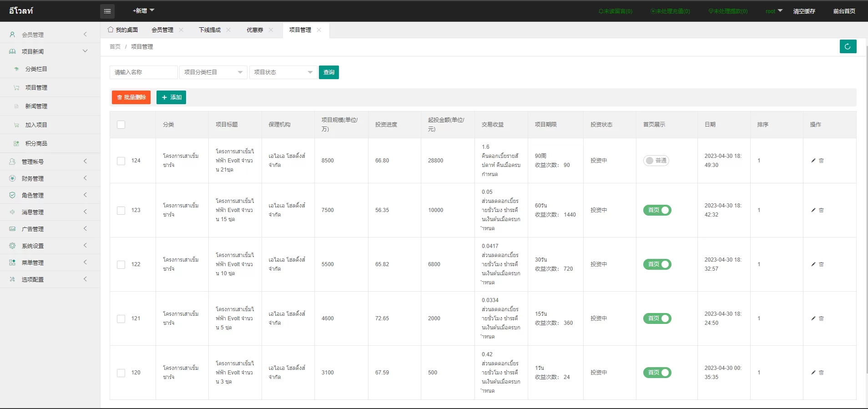This screenshot has height=409, width=868.
Task: Click the 批量删除 batch delete button
Action: click(x=131, y=97)
